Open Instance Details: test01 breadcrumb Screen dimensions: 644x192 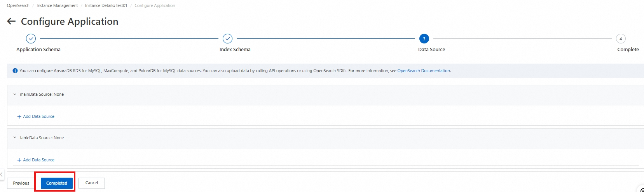(106, 5)
